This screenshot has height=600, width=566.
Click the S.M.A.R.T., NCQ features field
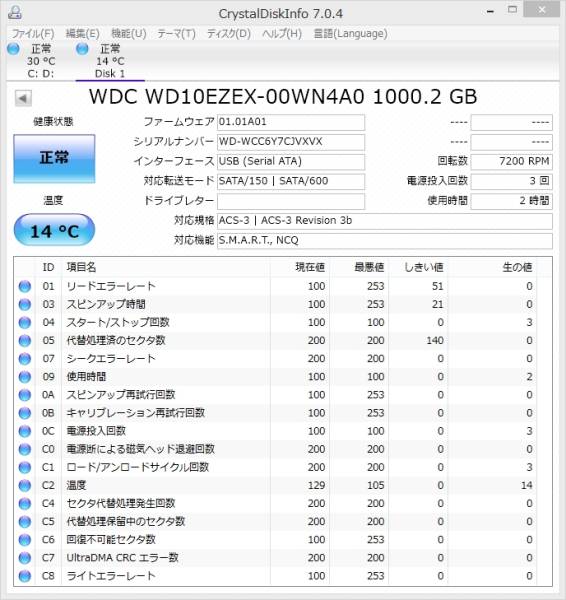(385, 241)
